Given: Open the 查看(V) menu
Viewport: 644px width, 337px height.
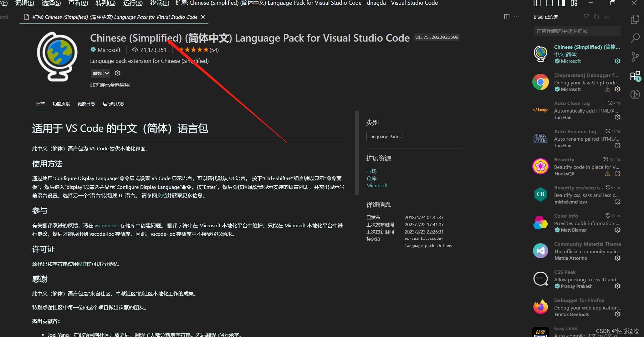Looking at the screenshot, I should [x=78, y=3].
